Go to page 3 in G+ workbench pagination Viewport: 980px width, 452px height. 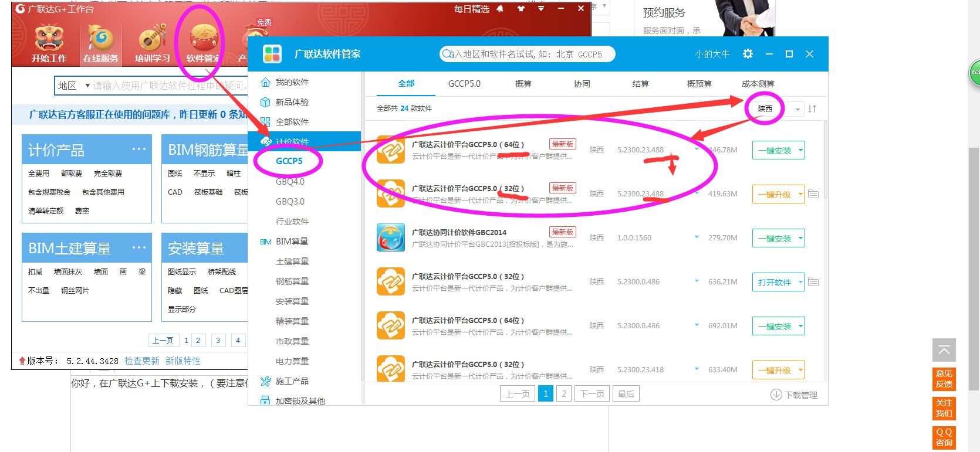(x=218, y=341)
